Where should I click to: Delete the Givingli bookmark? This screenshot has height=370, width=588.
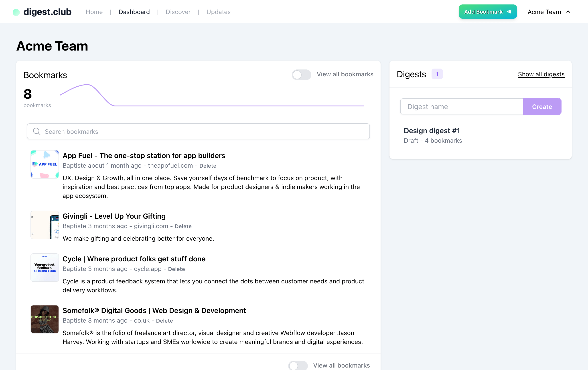183,226
